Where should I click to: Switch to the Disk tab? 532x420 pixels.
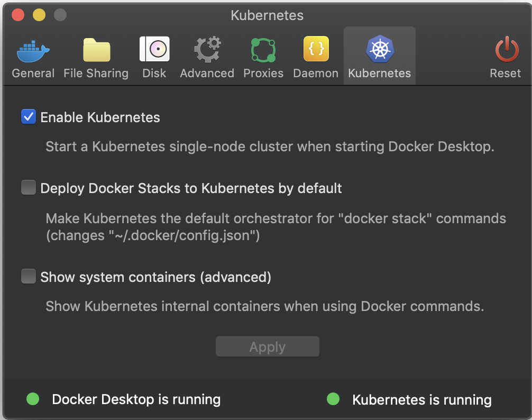tap(154, 56)
